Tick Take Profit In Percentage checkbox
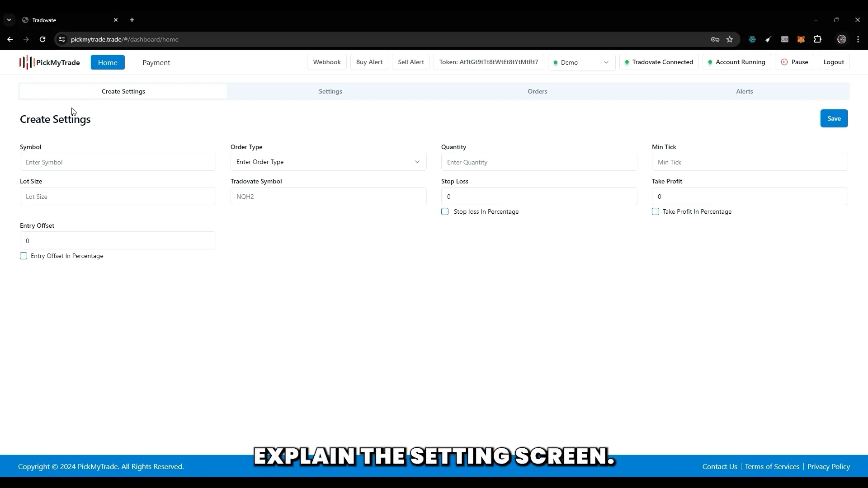 coord(656,211)
